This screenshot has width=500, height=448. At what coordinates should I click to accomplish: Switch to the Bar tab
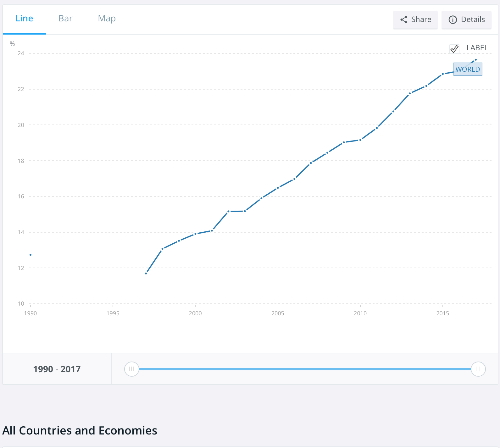(65, 19)
